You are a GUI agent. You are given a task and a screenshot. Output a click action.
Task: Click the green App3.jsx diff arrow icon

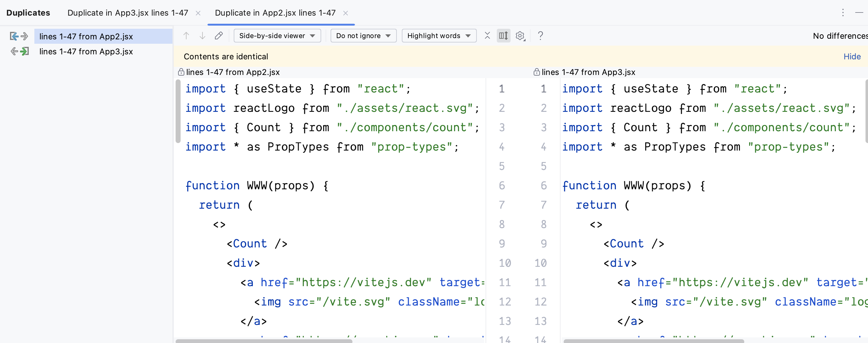[24, 52]
